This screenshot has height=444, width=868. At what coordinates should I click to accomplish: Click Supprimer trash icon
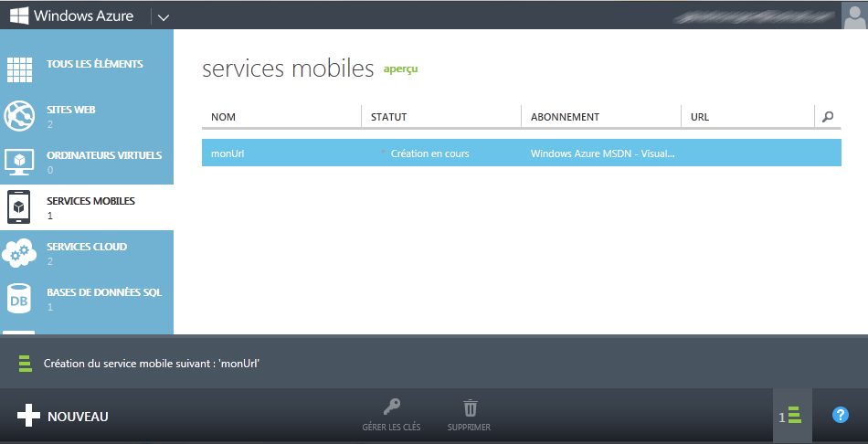pyautogui.click(x=470, y=408)
